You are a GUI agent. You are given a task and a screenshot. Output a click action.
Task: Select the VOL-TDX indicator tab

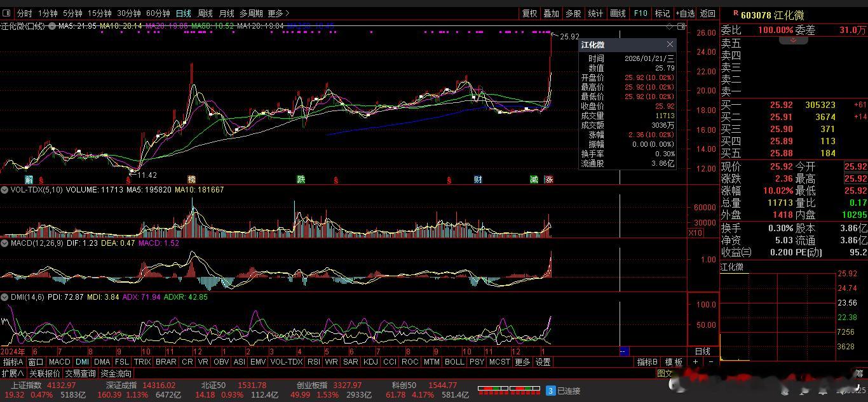coord(287,362)
